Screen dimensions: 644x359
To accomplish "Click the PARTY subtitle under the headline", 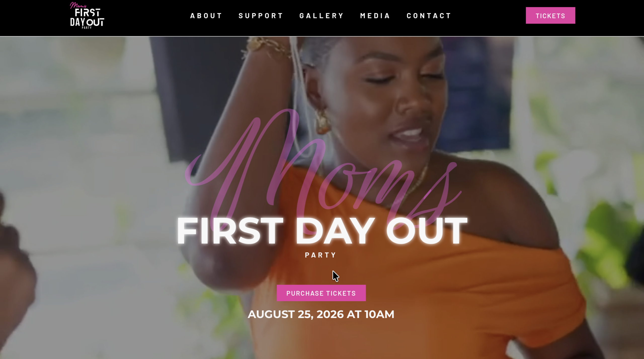I will [320, 255].
